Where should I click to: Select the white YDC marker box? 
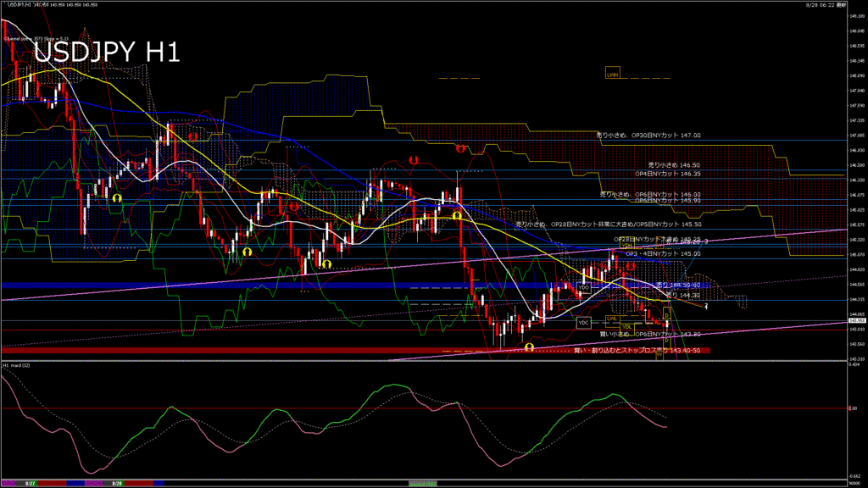tap(584, 322)
